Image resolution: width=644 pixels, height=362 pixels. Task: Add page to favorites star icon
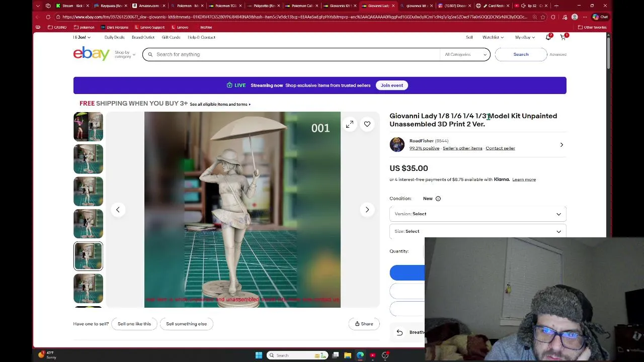(x=543, y=17)
